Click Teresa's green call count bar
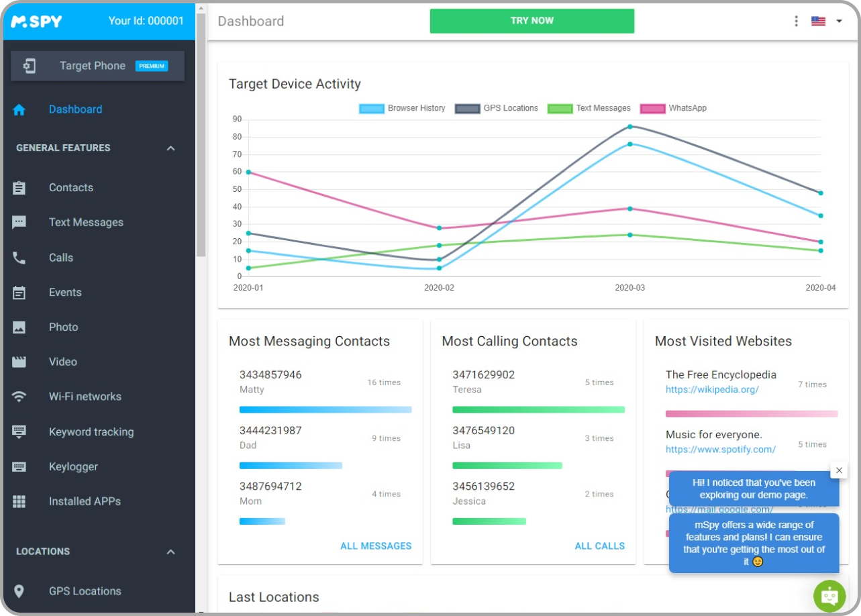This screenshot has height=616, width=861. pyautogui.click(x=538, y=409)
